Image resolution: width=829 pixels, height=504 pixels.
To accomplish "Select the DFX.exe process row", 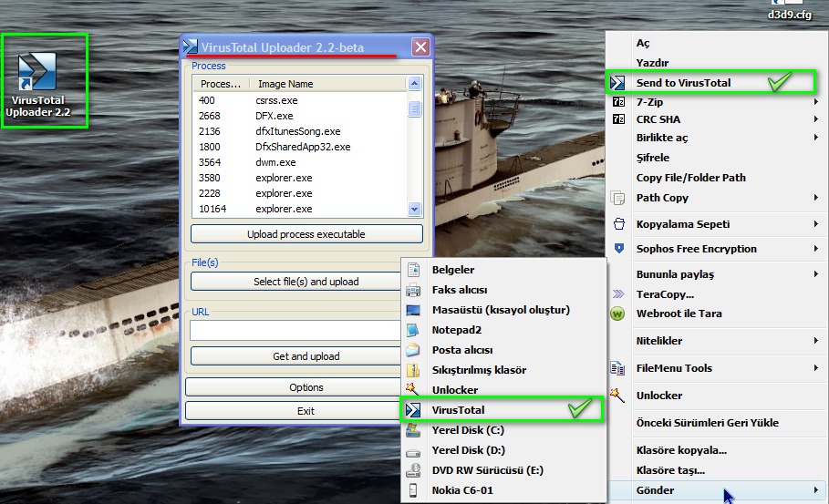I will pos(300,116).
